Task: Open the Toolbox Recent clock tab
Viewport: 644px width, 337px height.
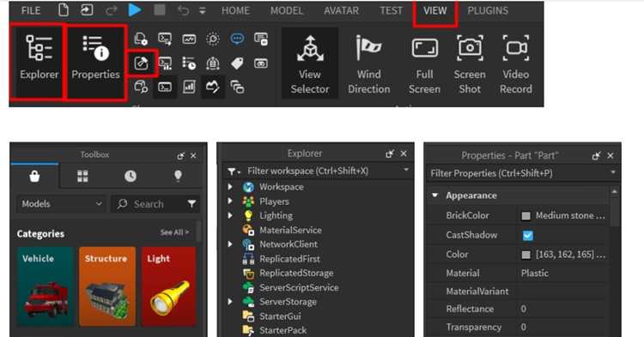Action: [x=131, y=177]
